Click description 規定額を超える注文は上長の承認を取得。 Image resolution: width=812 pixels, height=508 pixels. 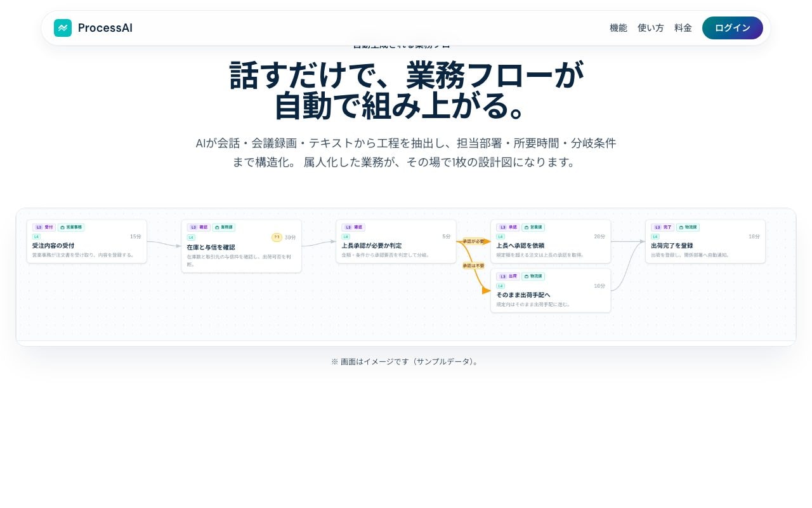pyautogui.click(x=540, y=255)
